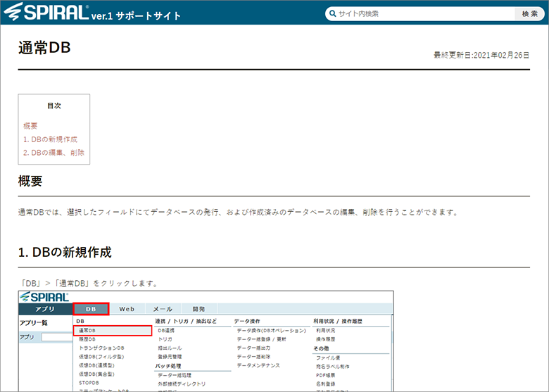The image size is (549, 392).
Task: Click the magnifier icon in the search box
Action: 333,14
